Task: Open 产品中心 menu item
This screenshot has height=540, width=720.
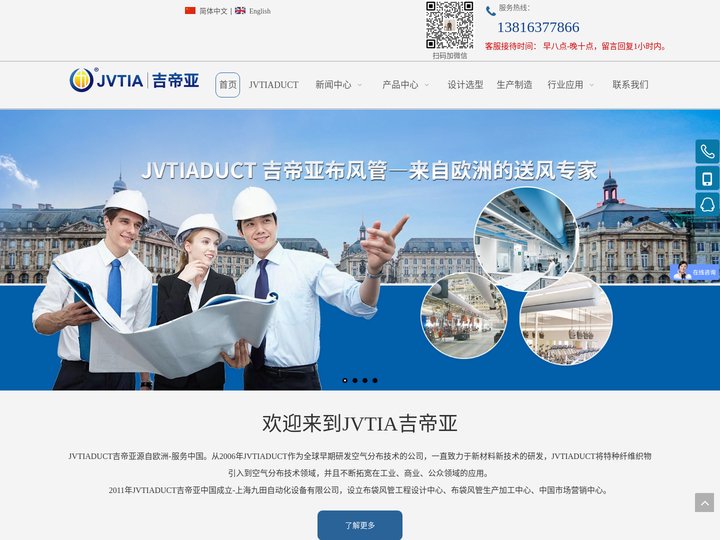Action: (400, 84)
